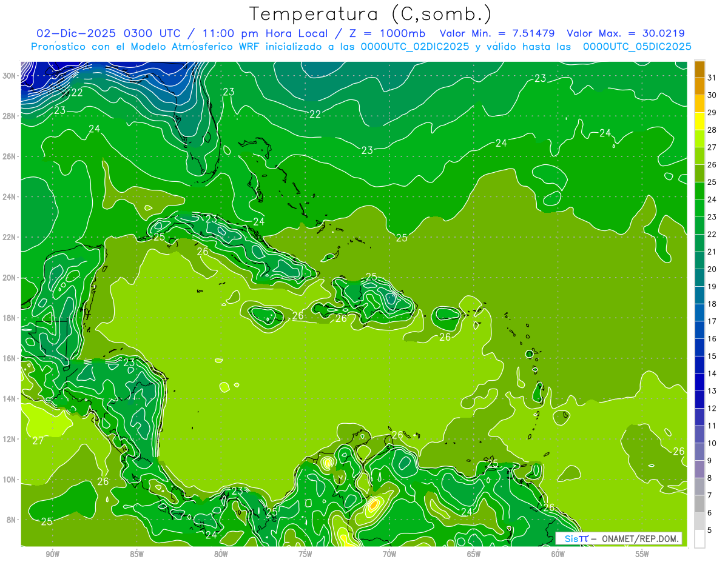This screenshot has height=562, width=728.
Task: Click the 28N latitude label
Action: (10, 116)
